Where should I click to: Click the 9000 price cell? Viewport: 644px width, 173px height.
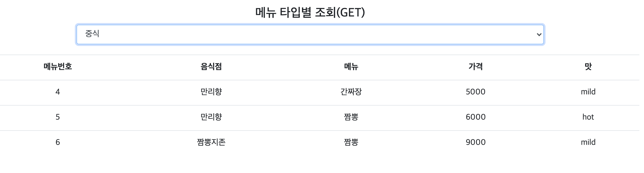(x=476, y=142)
